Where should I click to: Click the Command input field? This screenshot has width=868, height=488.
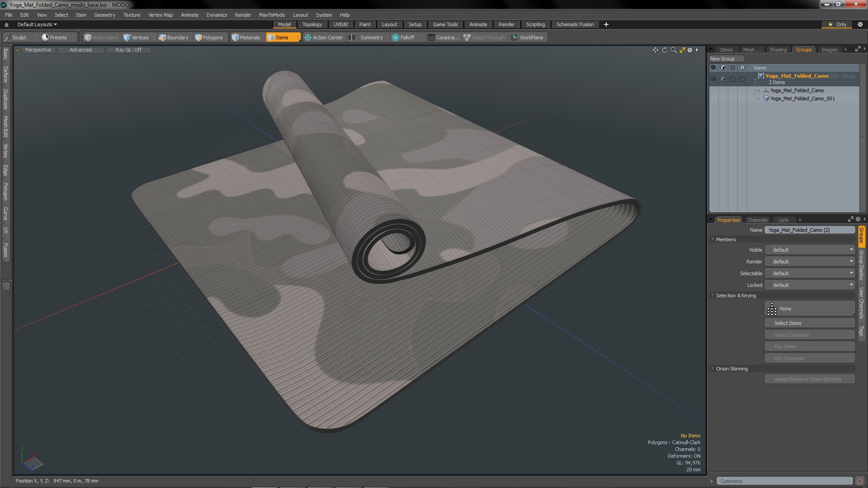784,481
